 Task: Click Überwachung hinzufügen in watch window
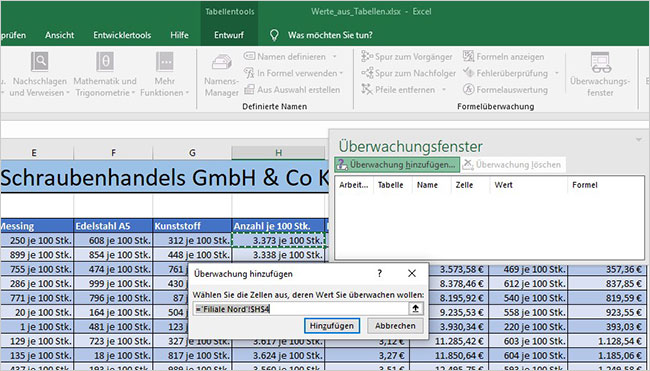coord(397,165)
